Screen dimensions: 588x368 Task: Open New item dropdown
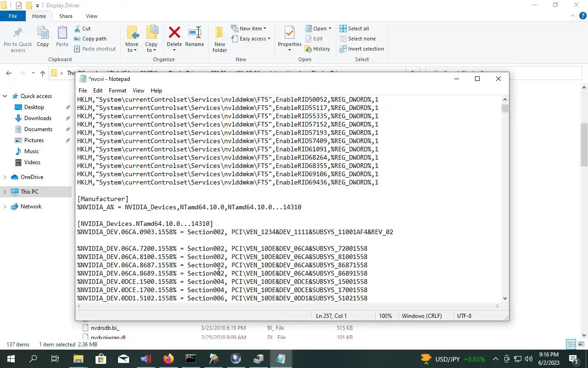pyautogui.click(x=249, y=29)
